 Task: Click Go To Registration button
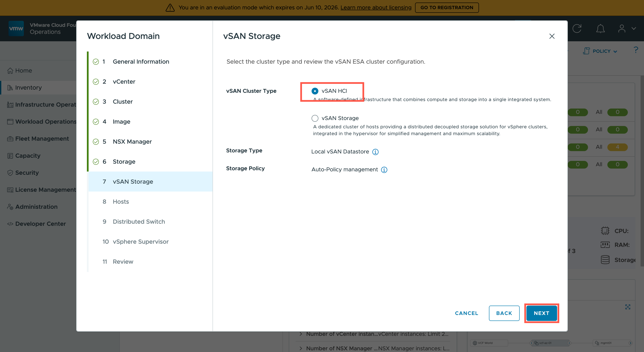pos(447,7)
